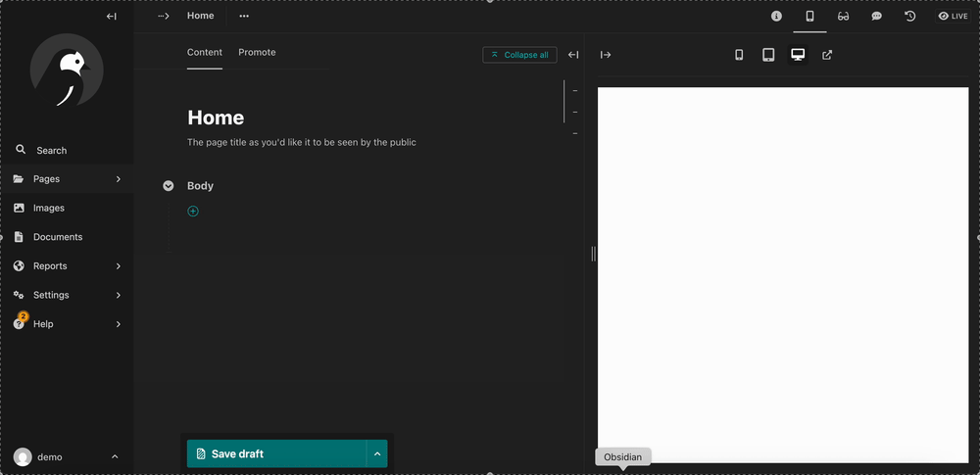Expand the demo account menu chevron

point(115,456)
